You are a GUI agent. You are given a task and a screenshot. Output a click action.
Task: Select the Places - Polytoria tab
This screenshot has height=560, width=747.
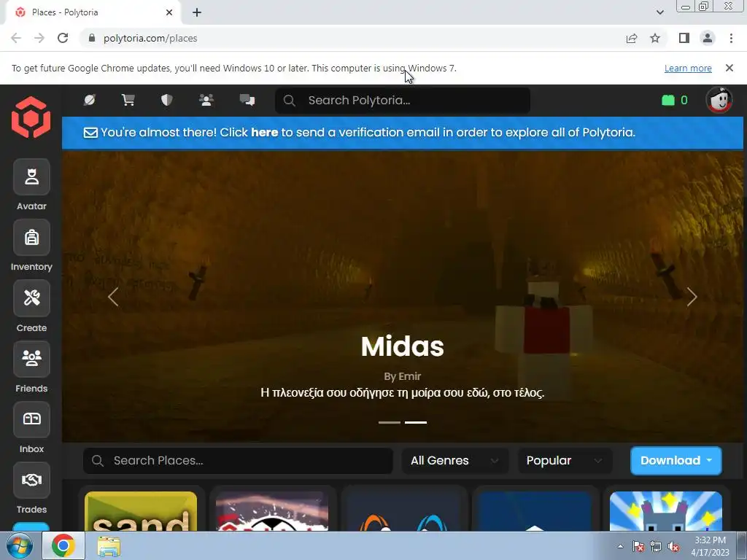(x=90, y=12)
